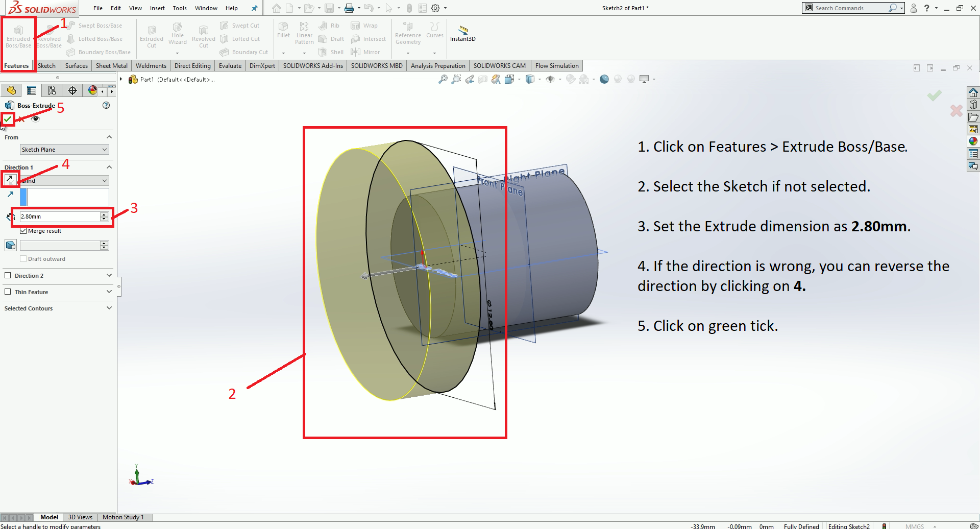Switch to the Sketch ribbon tab
The image size is (980, 529).
[x=46, y=66]
